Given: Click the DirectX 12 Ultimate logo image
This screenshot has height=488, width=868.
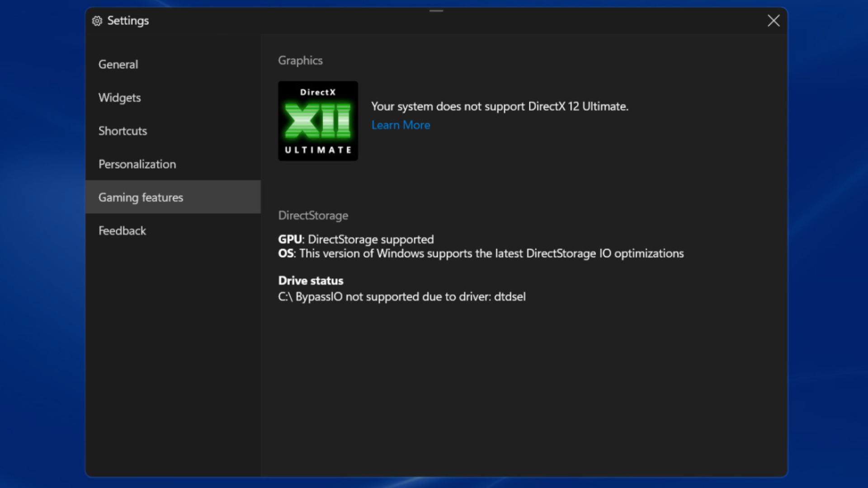Looking at the screenshot, I should click(318, 121).
